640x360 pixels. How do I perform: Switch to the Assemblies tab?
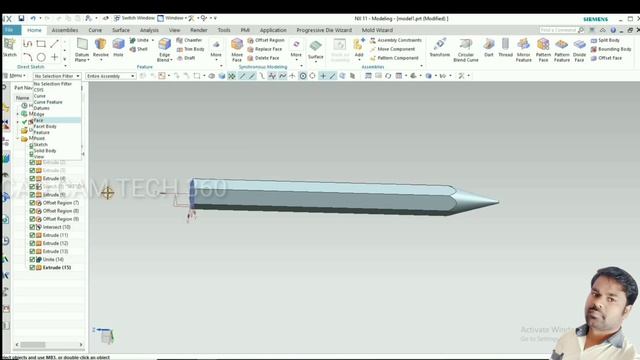click(65, 30)
